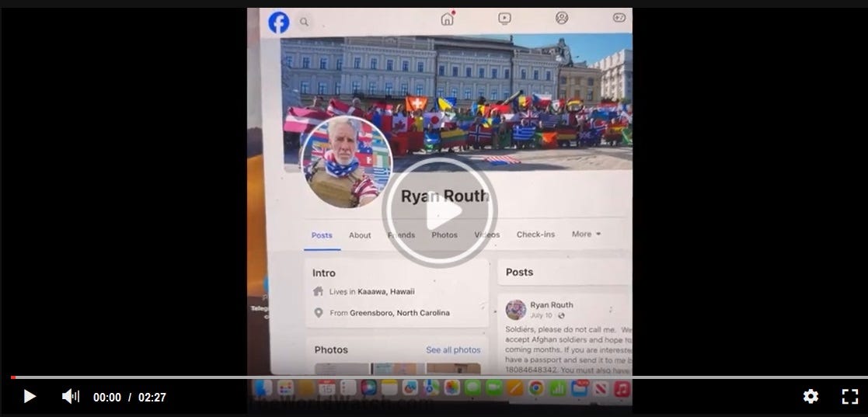868x417 pixels.
Task: Click the large circular play overlay
Action: [x=440, y=210]
